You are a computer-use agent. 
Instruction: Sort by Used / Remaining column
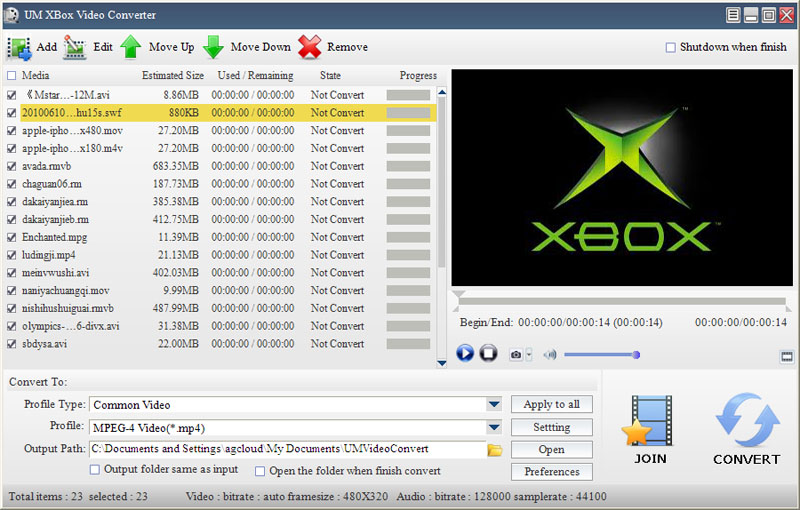[x=255, y=75]
